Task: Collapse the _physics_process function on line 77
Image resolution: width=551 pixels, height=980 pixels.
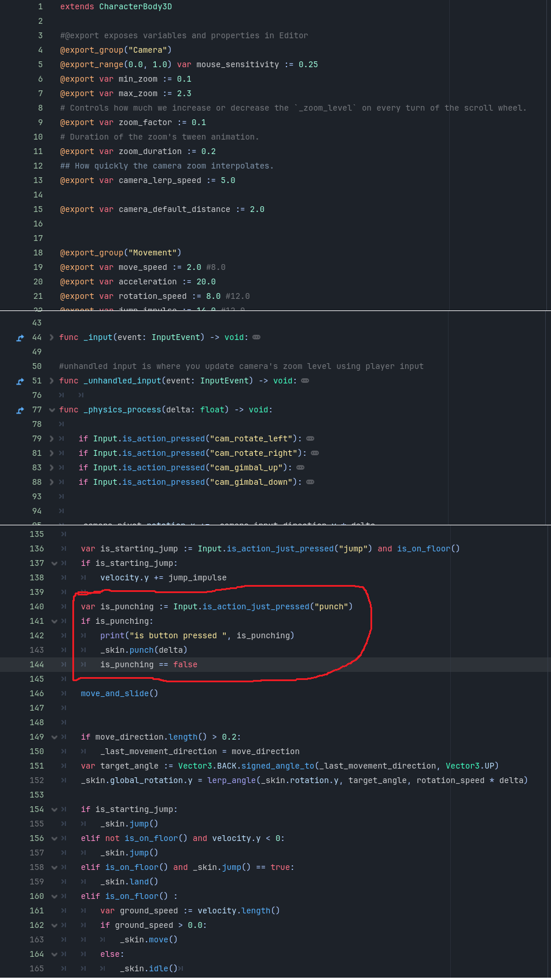Action: (x=52, y=409)
